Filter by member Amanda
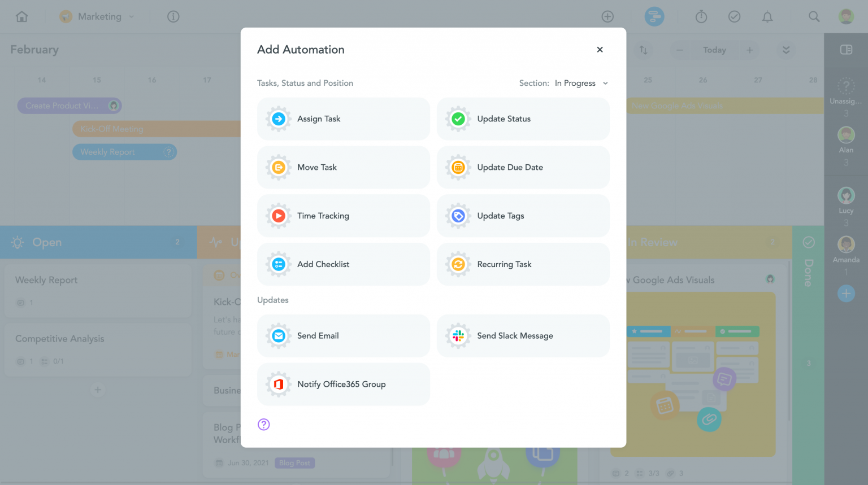Image resolution: width=868 pixels, height=485 pixels. tap(846, 250)
